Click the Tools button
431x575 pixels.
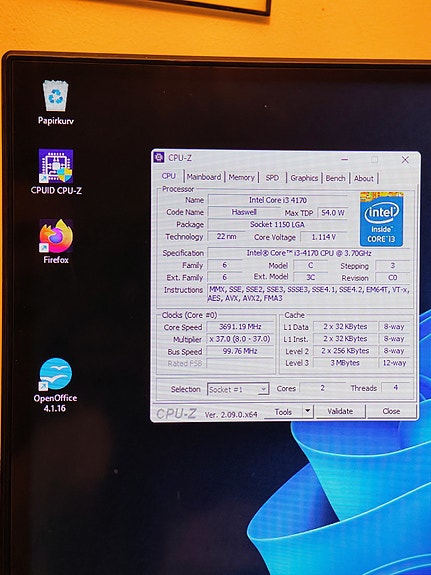click(283, 412)
